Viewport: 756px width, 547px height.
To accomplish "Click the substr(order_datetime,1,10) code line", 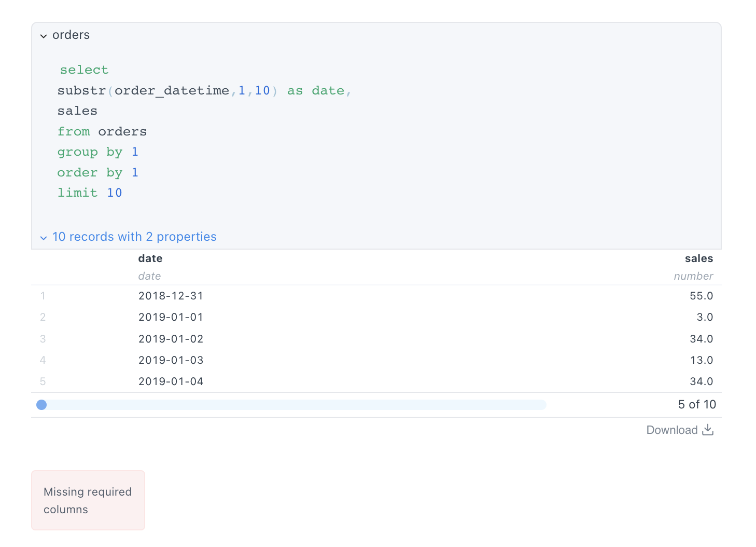I will click(x=204, y=91).
